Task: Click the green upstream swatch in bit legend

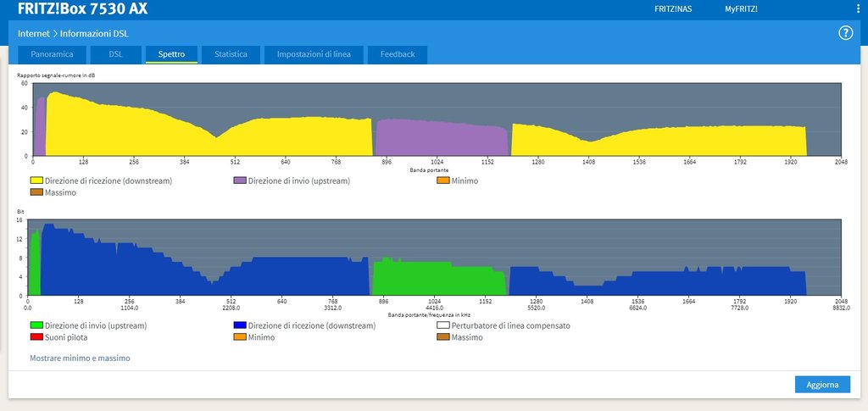Action: pyautogui.click(x=36, y=325)
